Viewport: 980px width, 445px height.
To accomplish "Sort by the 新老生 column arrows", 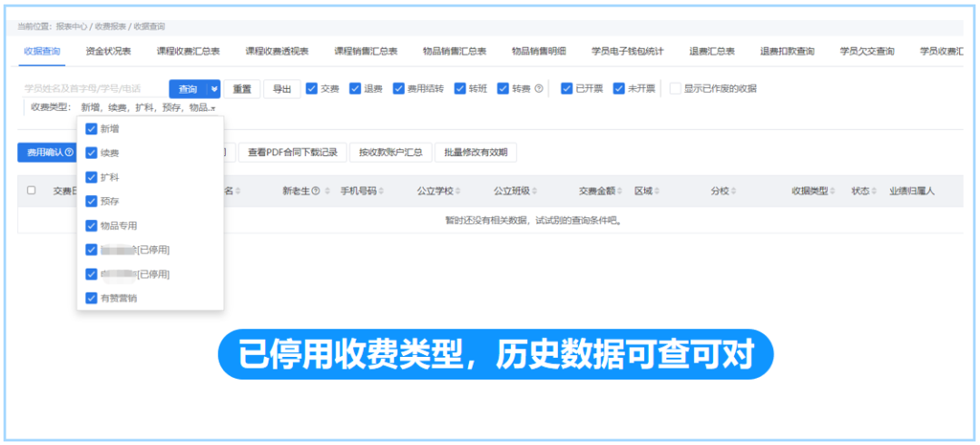I will tap(327, 191).
